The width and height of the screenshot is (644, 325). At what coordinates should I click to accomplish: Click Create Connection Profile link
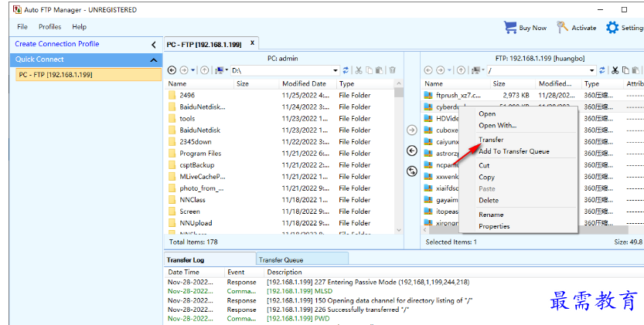[57, 44]
